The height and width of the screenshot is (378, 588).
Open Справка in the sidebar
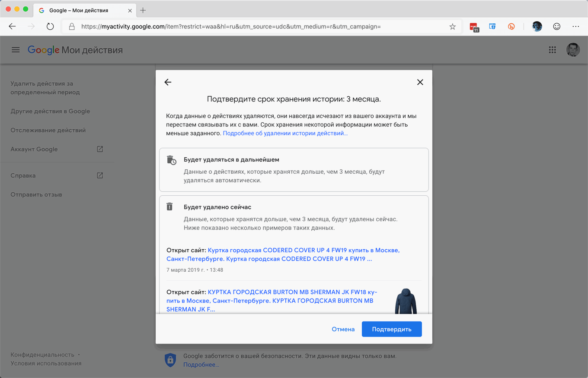tap(23, 175)
